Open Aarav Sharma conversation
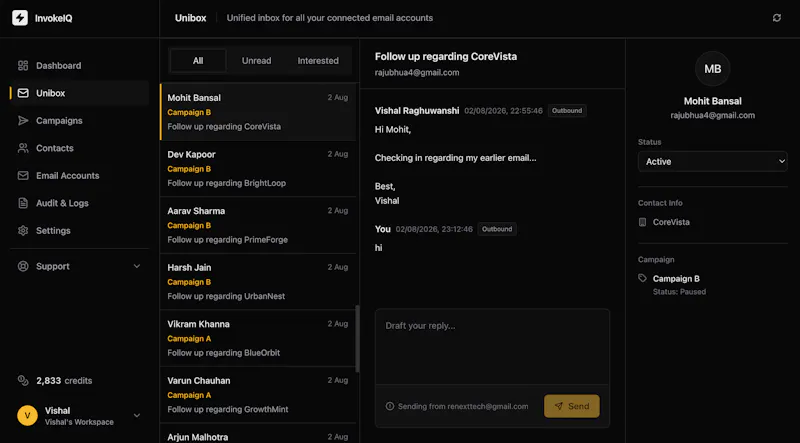This screenshot has width=800, height=443. (x=258, y=225)
